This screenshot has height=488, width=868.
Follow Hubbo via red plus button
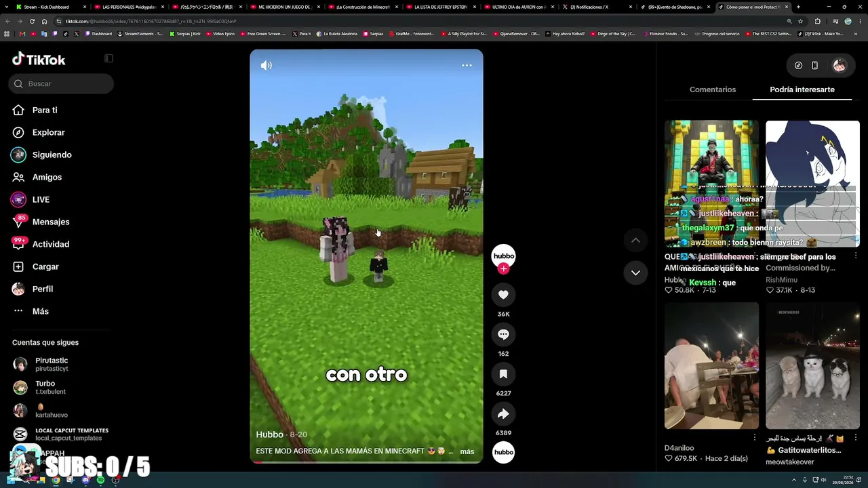tap(503, 268)
